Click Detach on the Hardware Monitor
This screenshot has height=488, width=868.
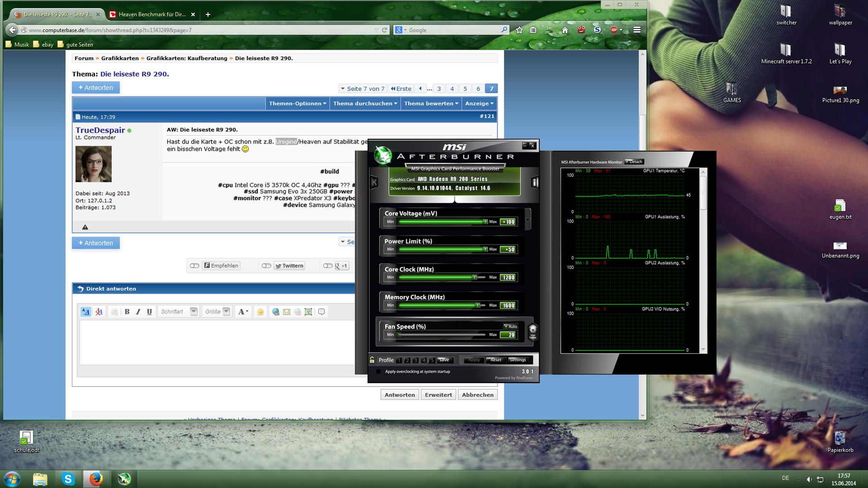634,161
